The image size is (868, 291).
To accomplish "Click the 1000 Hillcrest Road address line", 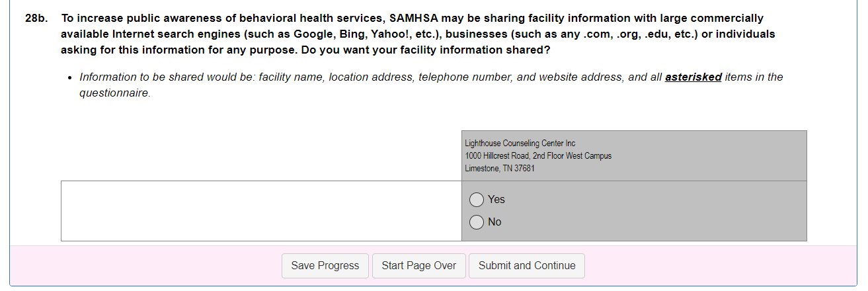I will (x=537, y=156).
